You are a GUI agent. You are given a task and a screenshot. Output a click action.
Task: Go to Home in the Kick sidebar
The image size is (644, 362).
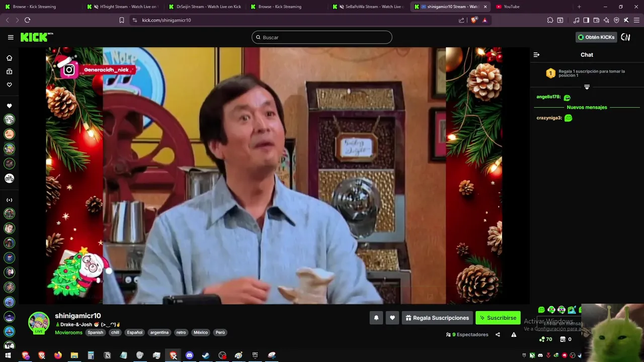click(x=9, y=58)
